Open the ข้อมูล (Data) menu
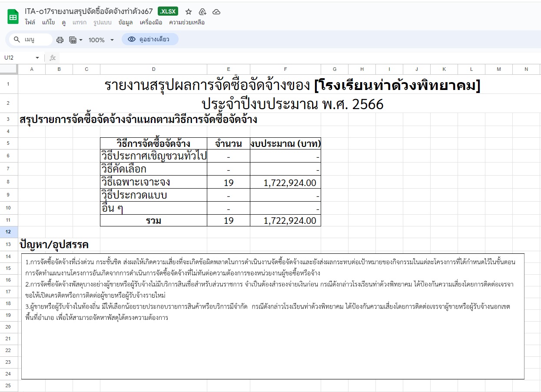 (x=126, y=23)
